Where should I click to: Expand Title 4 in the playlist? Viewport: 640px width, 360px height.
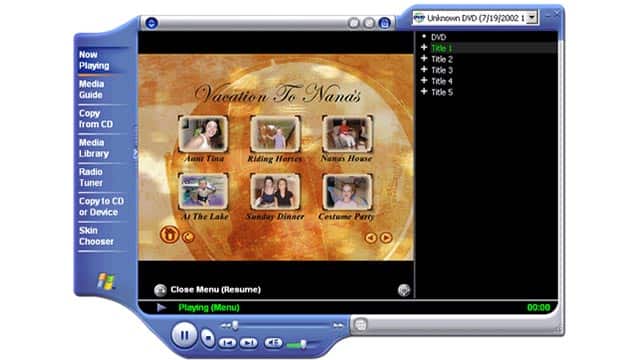coord(424,81)
